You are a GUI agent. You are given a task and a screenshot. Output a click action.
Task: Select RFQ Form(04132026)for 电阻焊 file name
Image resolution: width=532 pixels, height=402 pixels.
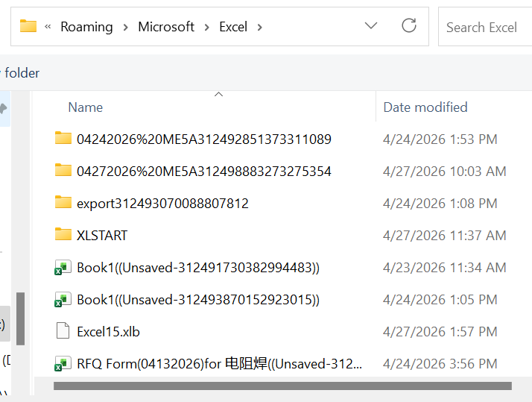220,364
